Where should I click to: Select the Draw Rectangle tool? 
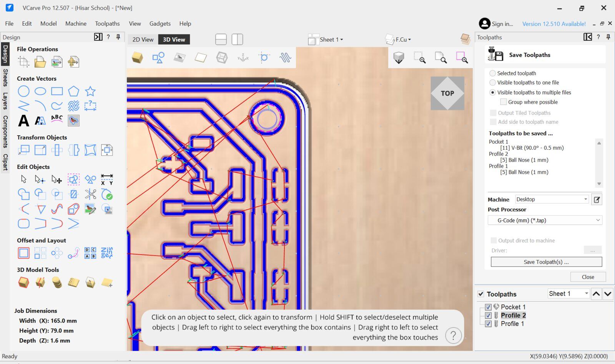click(x=57, y=91)
